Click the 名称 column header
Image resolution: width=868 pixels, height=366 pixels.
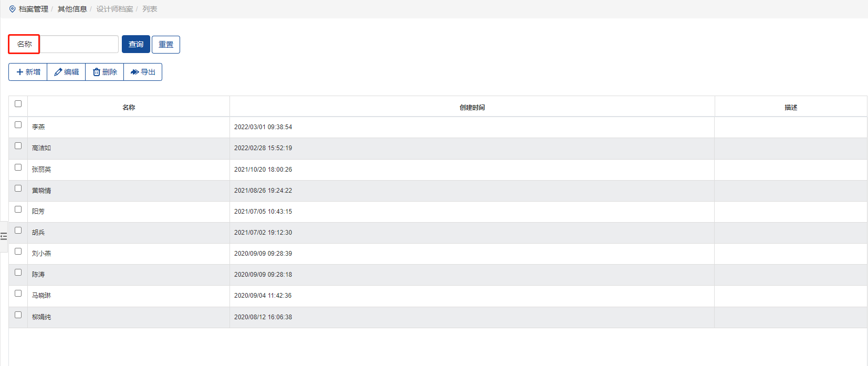[x=129, y=107]
